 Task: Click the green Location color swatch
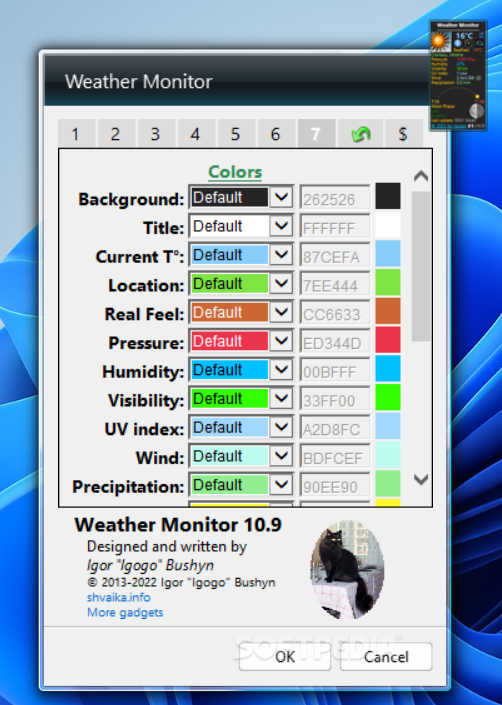[x=388, y=282]
